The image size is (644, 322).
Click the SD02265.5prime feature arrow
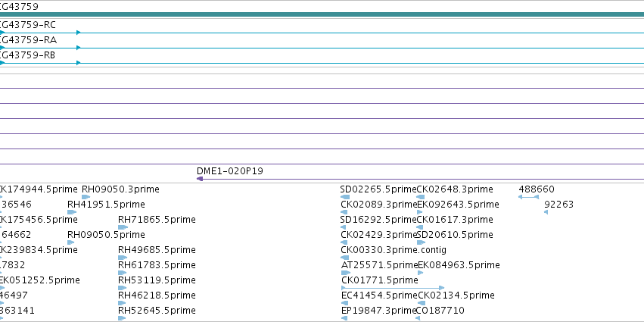point(345,197)
